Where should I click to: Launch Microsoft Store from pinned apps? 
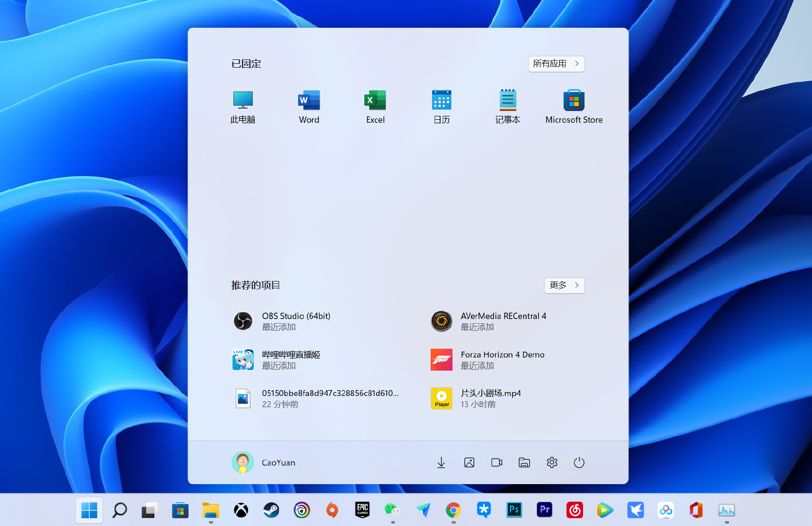[x=573, y=106]
